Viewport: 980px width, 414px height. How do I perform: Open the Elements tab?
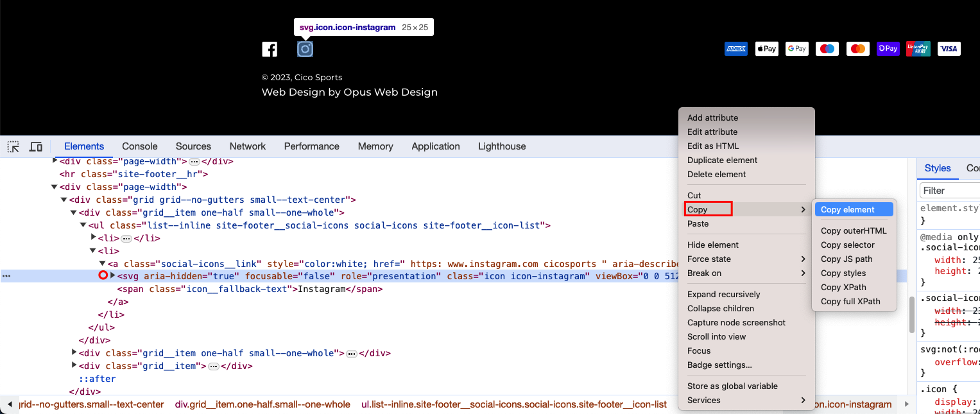(84, 146)
